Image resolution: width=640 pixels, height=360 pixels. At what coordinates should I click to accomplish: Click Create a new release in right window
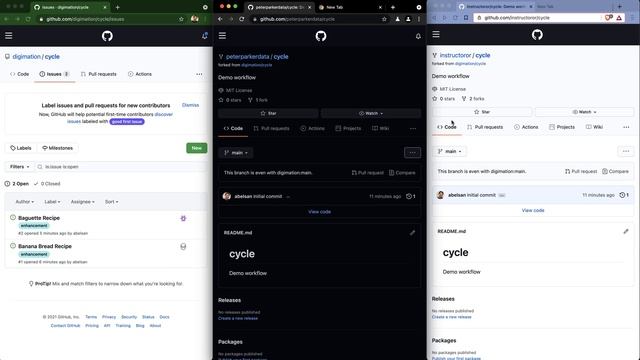pos(451,317)
